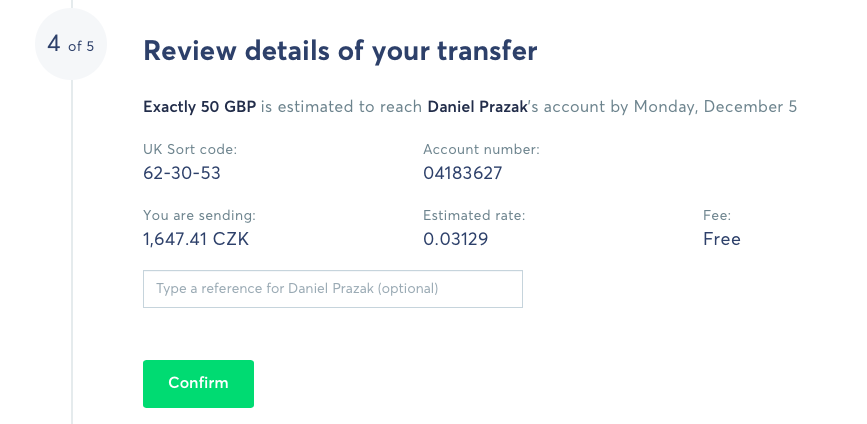Select the estimated rate value 0.03129
Screen dimensions: 867x424
pos(456,239)
